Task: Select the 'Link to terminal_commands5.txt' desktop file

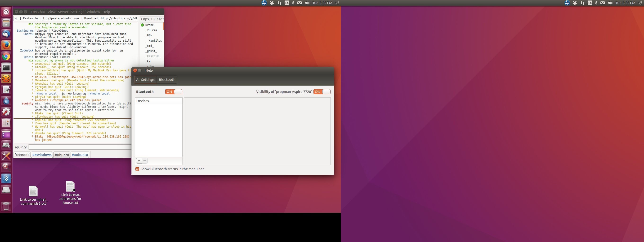Action: point(33,195)
